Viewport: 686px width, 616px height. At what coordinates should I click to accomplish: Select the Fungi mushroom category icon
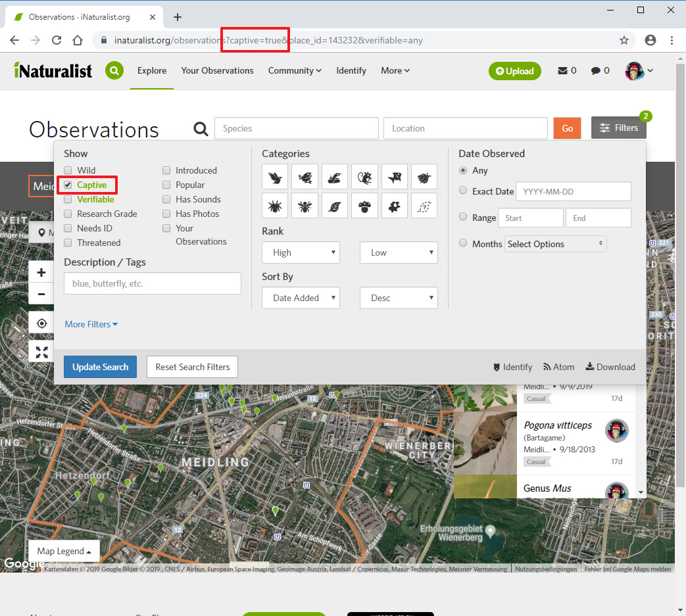click(364, 206)
